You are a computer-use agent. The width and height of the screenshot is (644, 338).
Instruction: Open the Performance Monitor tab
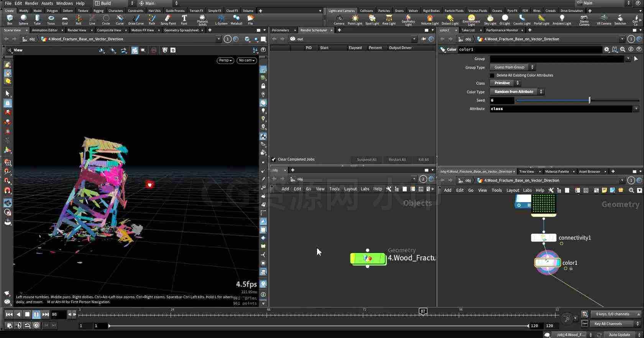pyautogui.click(x=502, y=30)
